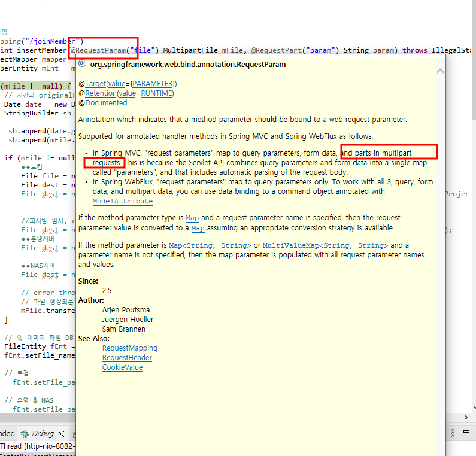Click the "/joinMember" mapping string
Screen dimensions: 476x456
[52, 41]
